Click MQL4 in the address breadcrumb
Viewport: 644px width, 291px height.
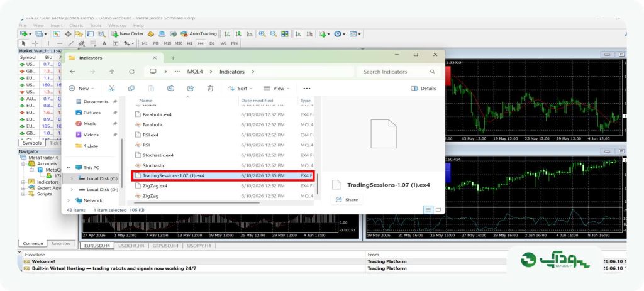(195, 72)
